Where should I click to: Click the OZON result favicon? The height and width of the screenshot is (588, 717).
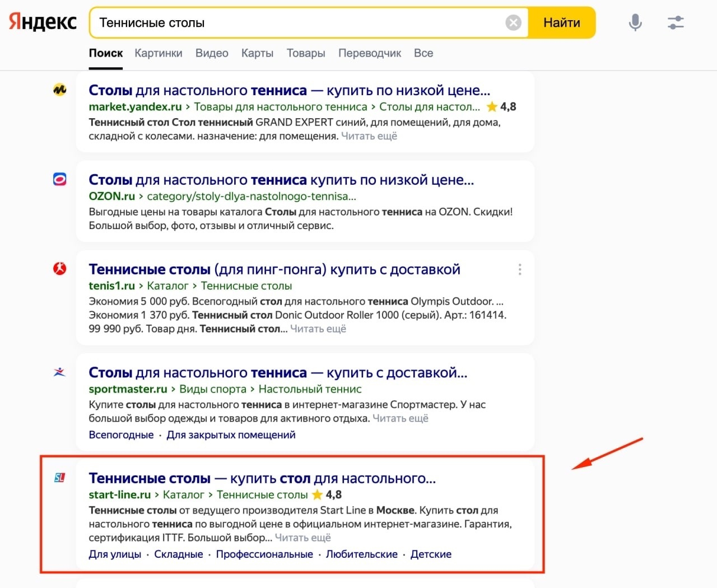point(60,179)
